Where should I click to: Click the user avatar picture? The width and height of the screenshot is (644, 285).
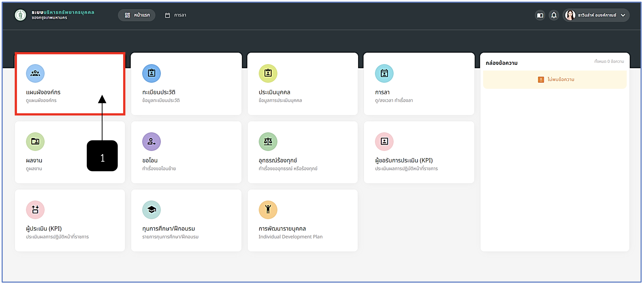pos(570,15)
